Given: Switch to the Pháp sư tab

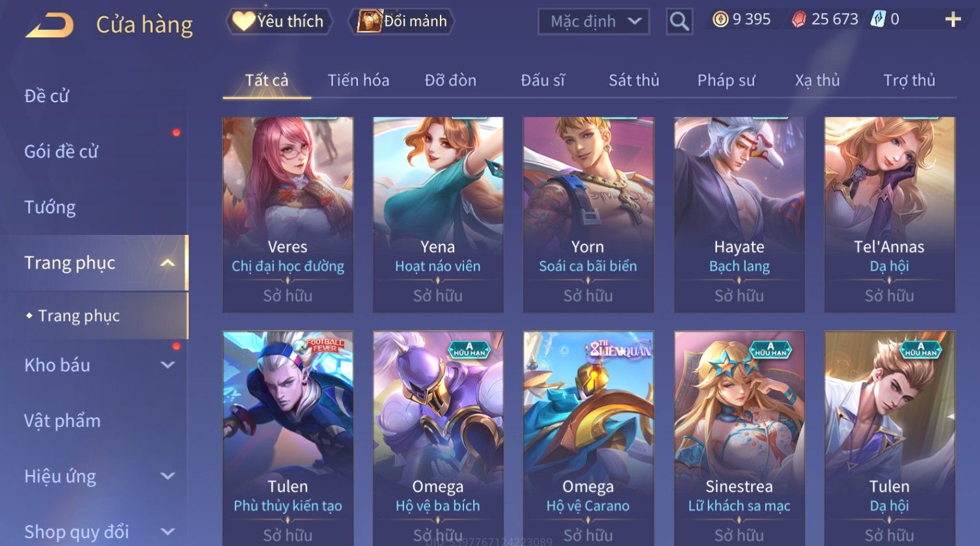Looking at the screenshot, I should click(x=726, y=80).
